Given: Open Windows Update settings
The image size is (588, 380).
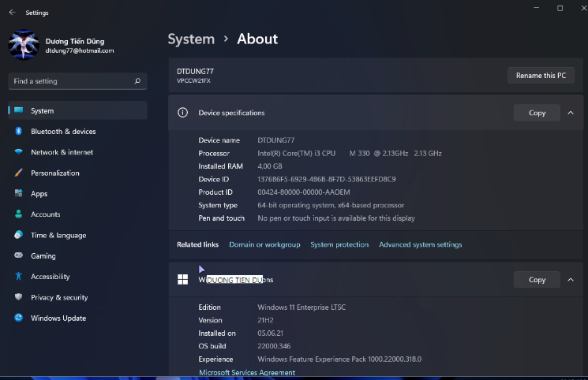Looking at the screenshot, I should (77, 319).
